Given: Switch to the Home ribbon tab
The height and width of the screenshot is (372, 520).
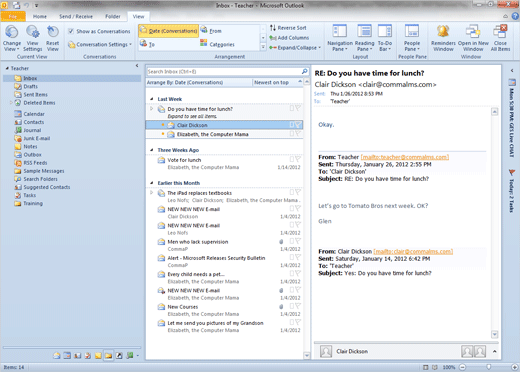Looking at the screenshot, I should coord(40,16).
